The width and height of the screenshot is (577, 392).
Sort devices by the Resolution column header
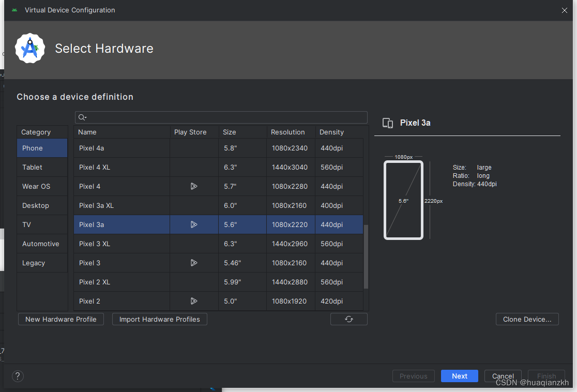pyautogui.click(x=288, y=132)
